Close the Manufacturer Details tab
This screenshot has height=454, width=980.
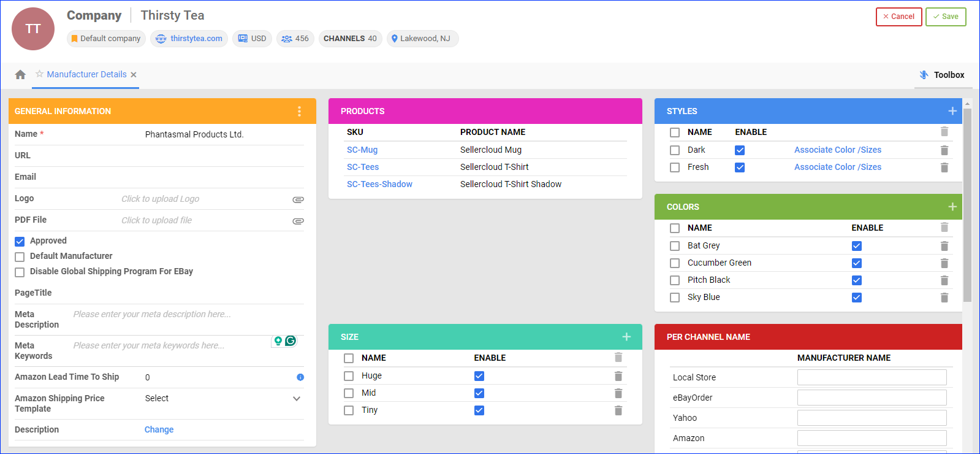coord(134,75)
